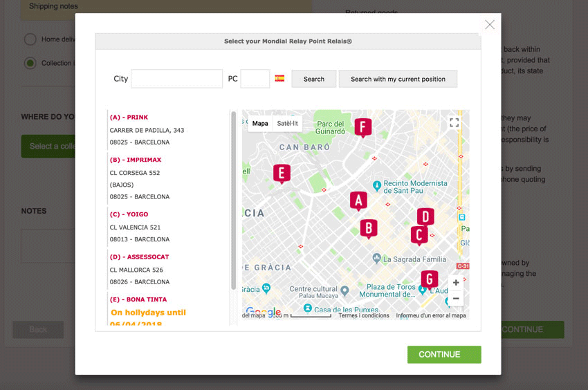Search with my current position

[398, 79]
